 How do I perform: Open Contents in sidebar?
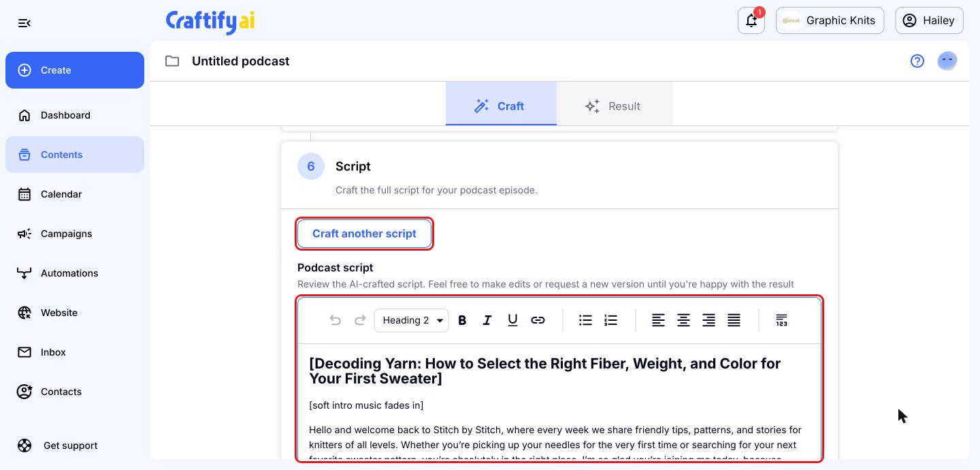(75, 155)
